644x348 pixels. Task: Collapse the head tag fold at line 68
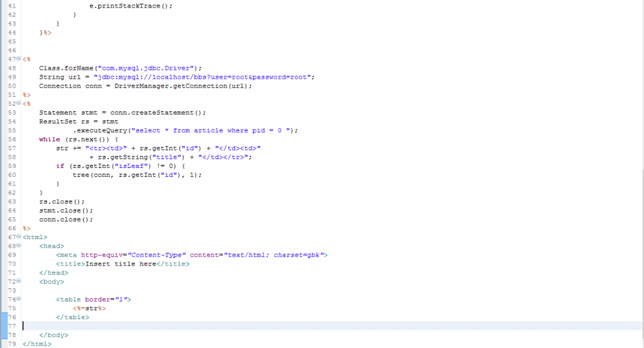[18, 245]
